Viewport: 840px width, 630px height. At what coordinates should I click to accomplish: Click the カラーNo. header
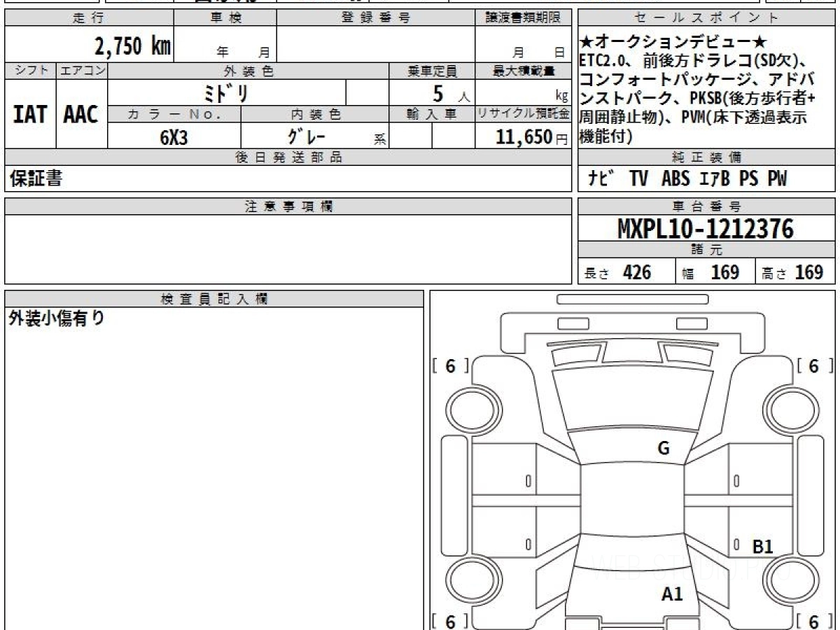pyautogui.click(x=175, y=114)
